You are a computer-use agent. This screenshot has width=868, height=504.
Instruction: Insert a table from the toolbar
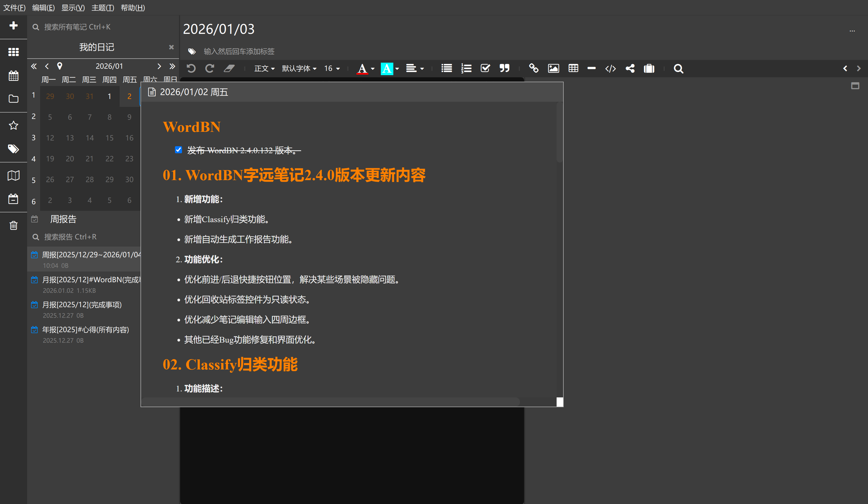(573, 69)
